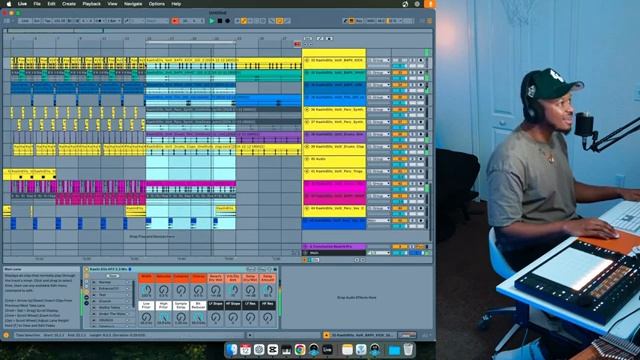Click the round Arrangement Record button
The height and width of the screenshot is (360, 640).
pos(227,21)
